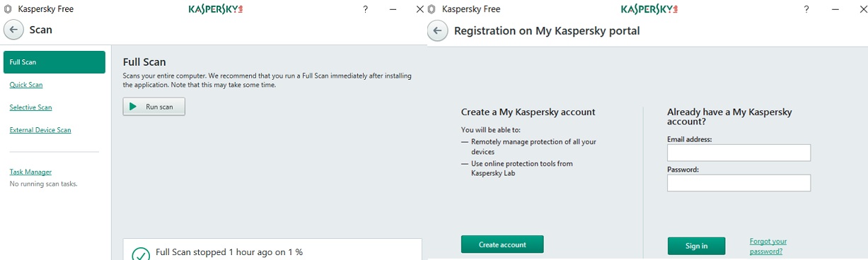The image size is (868, 260).
Task: Open the Forgot your password link
Action: (x=768, y=246)
